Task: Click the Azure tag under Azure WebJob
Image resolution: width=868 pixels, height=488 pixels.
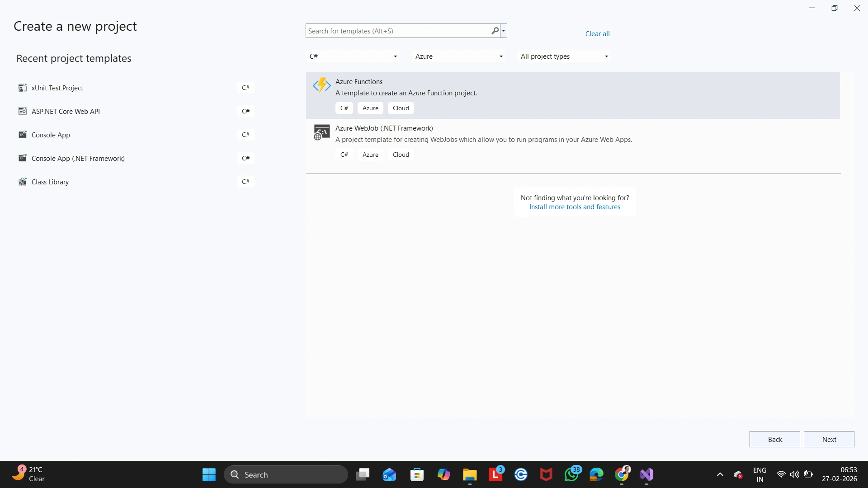Action: tap(370, 155)
